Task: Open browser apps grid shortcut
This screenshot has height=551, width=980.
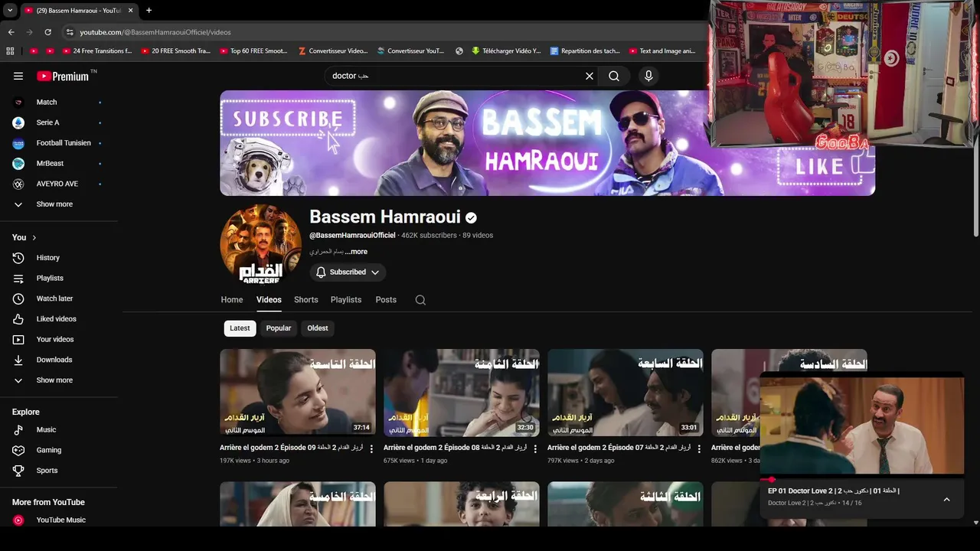Action: click(10, 51)
